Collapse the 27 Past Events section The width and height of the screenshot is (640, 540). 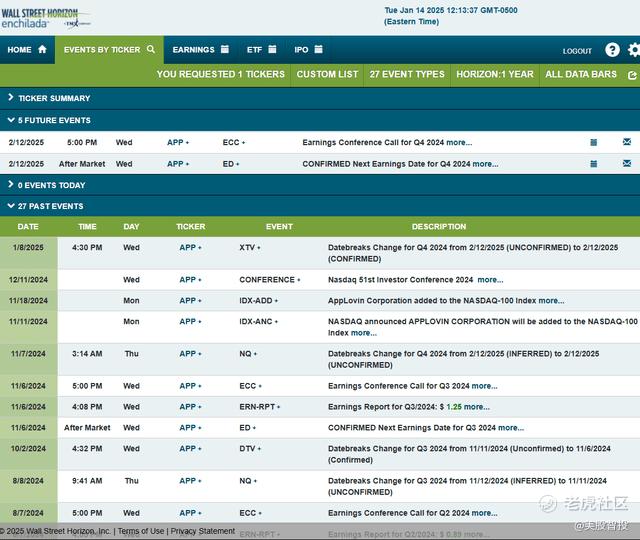tap(320, 206)
